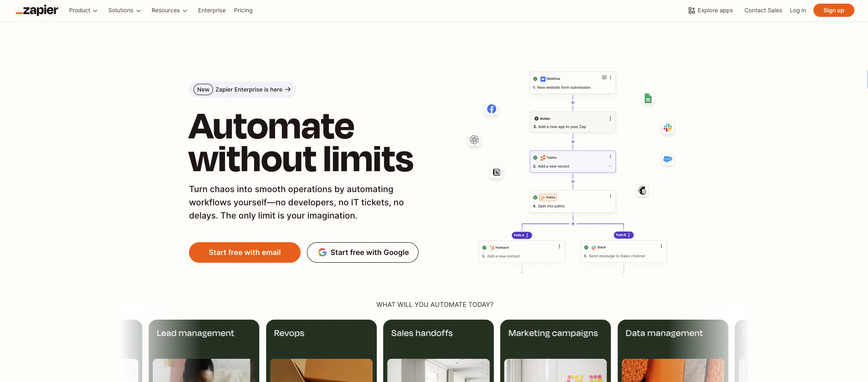Click the Slack icon in step 6
Image resolution: width=868 pixels, height=382 pixels.
click(594, 248)
